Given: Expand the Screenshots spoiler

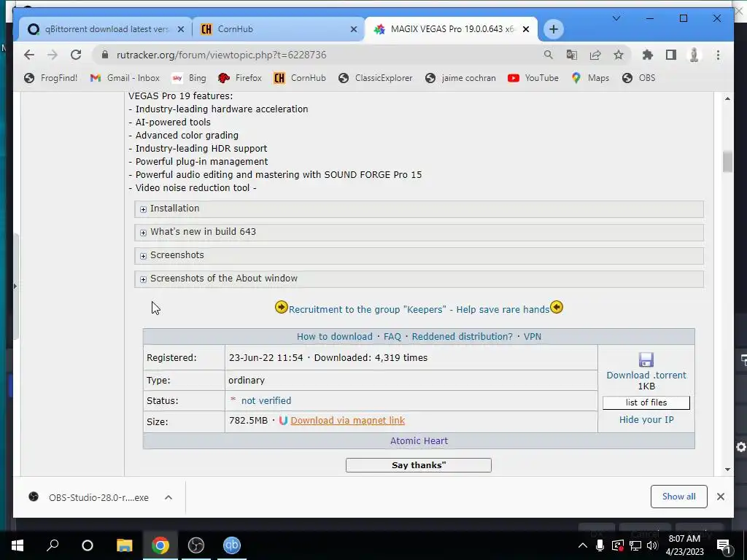Looking at the screenshot, I should click(419, 255).
